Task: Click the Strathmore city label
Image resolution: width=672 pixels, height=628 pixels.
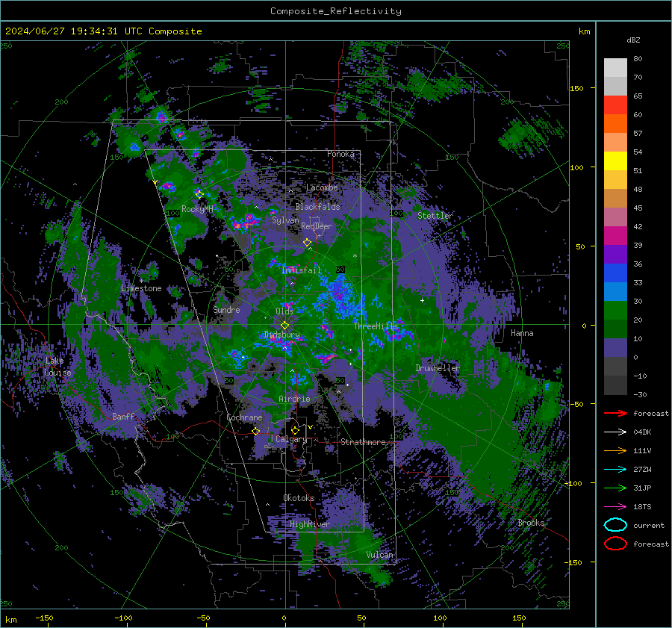Action: tap(363, 442)
